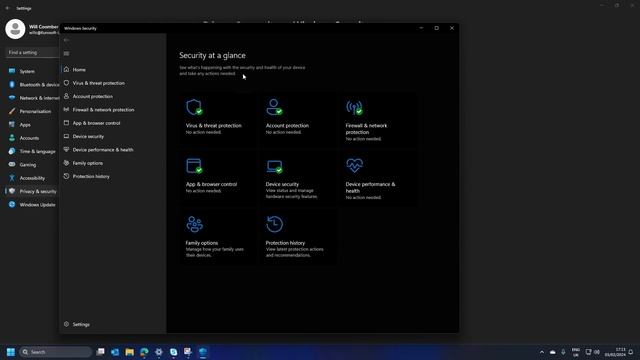Click the back arrow in Windows Security
The height and width of the screenshot is (360, 640).
tap(67, 40)
